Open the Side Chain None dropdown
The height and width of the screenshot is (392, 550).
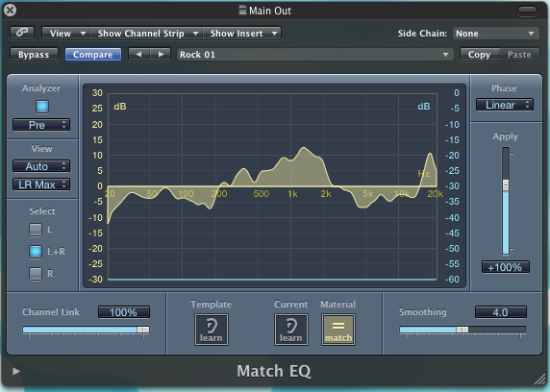(x=495, y=34)
